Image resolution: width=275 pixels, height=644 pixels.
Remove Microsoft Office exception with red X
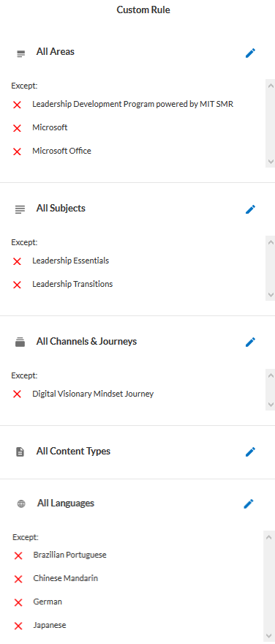[x=18, y=152]
